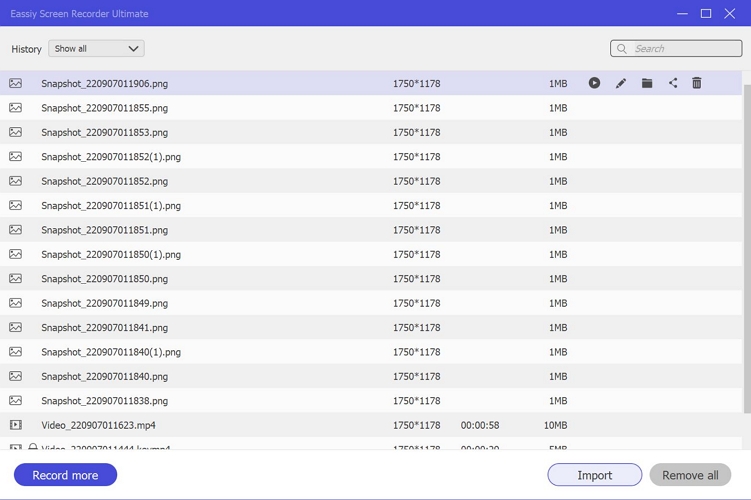This screenshot has width=751, height=500.
Task: Select Snapshot_220907011838.png item
Action: click(x=105, y=401)
